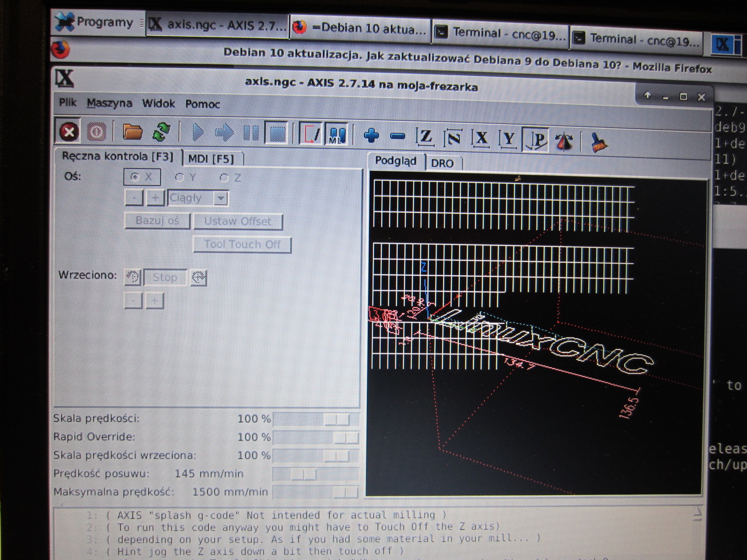Increase spindle speed plus button
The image size is (747, 560).
(155, 301)
